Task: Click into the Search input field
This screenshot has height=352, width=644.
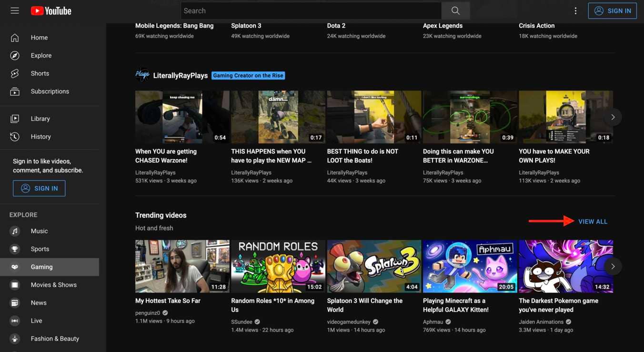Action: [311, 10]
